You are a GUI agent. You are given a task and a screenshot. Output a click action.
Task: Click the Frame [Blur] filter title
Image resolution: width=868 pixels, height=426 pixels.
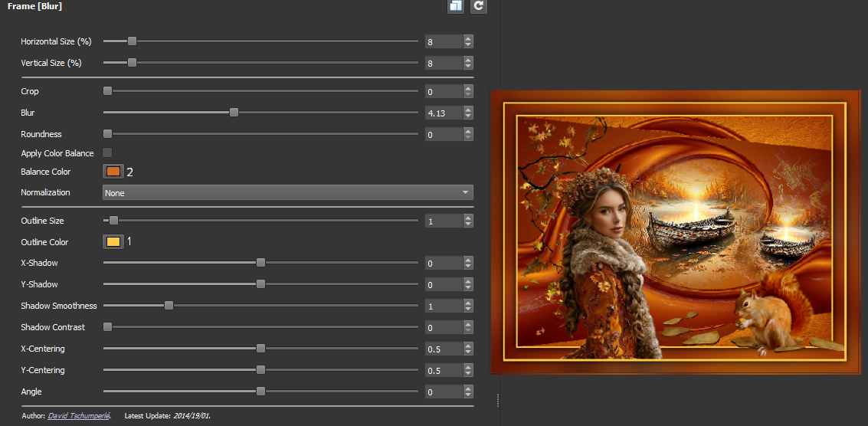coord(34,6)
